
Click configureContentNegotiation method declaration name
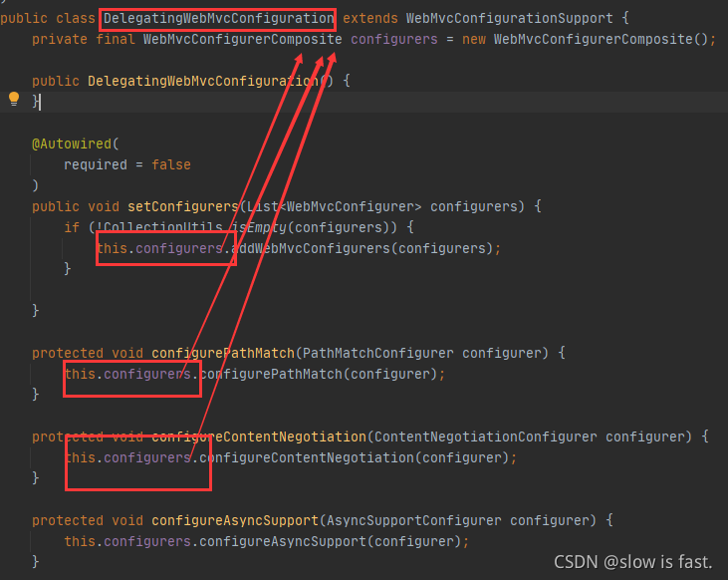click(x=259, y=436)
